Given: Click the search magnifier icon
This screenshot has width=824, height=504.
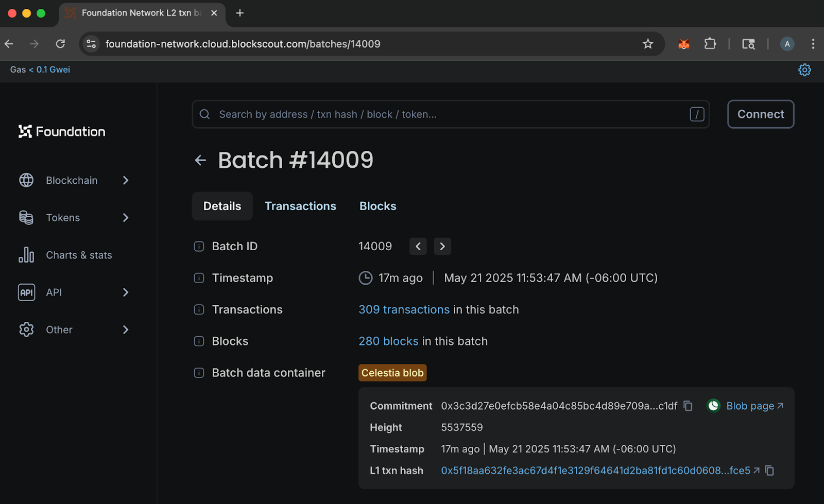Looking at the screenshot, I should [204, 114].
